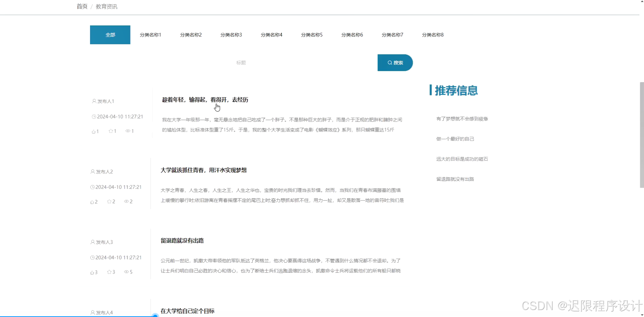Screen dimensions: 644x317
Task: Click the user icon beside 发布人1
Action: point(94,101)
